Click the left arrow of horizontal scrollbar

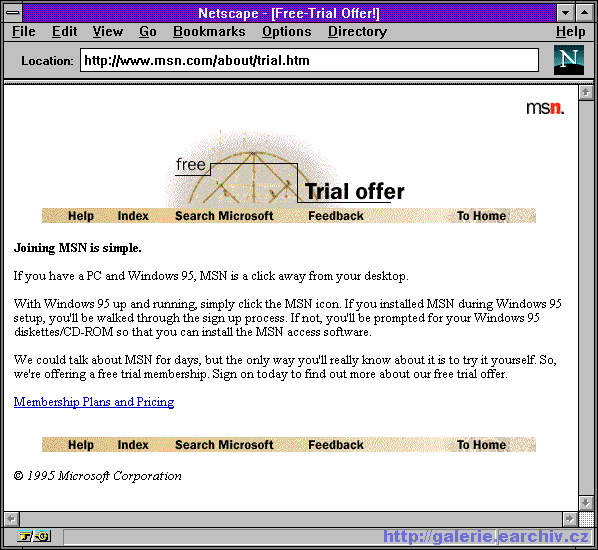click(12, 519)
